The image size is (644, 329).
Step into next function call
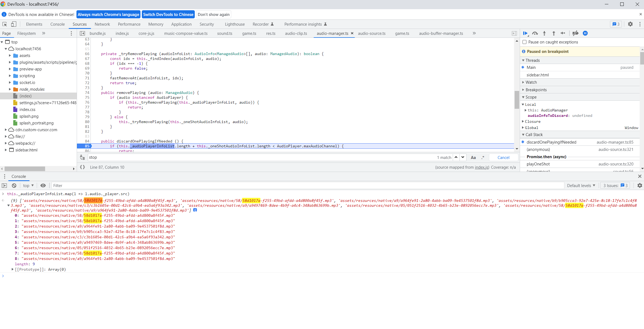tap(544, 33)
